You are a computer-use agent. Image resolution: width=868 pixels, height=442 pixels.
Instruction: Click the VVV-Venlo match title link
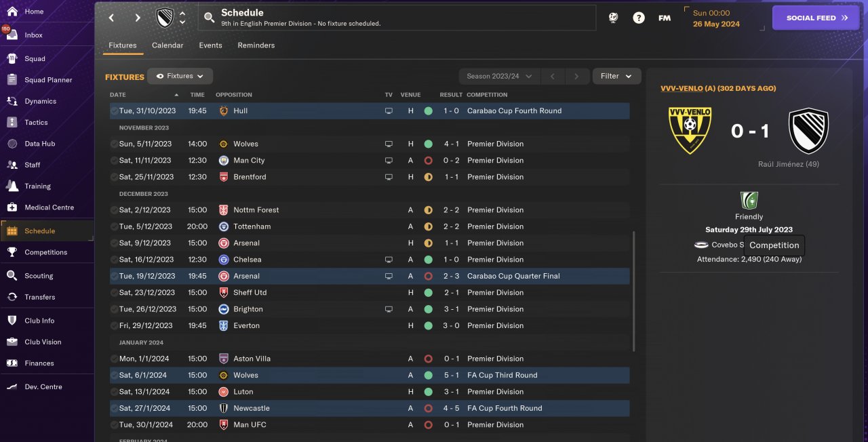(717, 89)
